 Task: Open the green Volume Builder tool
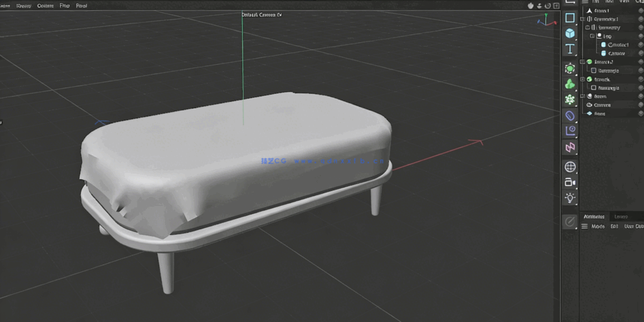tap(570, 84)
